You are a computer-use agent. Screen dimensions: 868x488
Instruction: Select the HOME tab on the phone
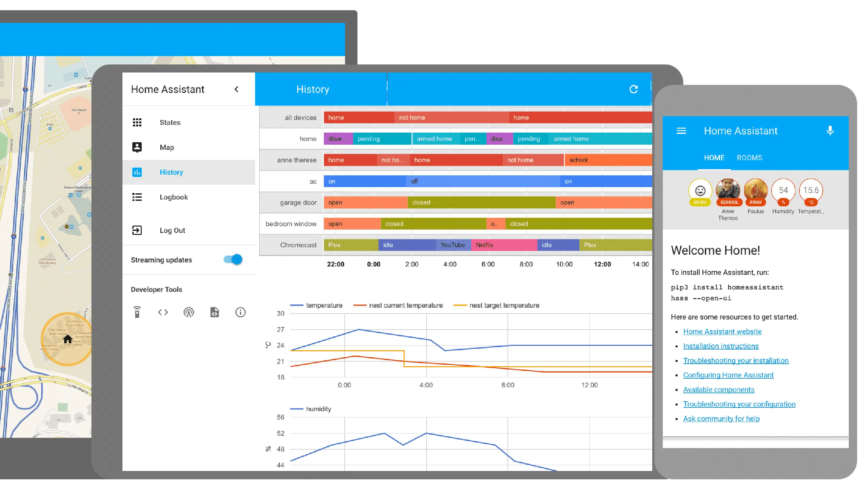(714, 158)
